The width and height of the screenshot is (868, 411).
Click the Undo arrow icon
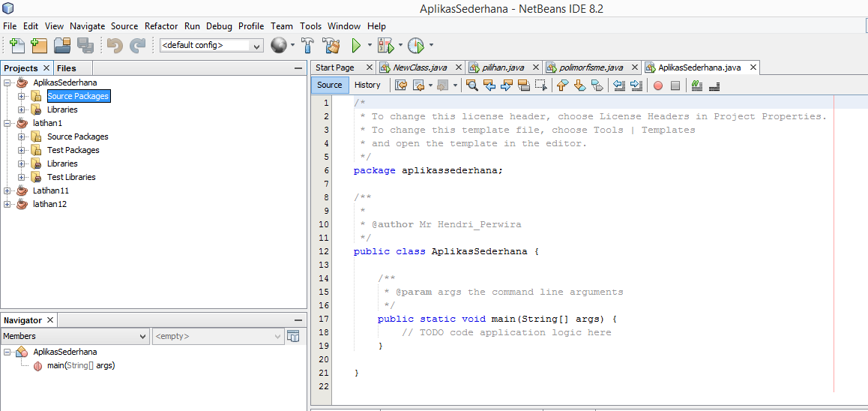tap(115, 46)
